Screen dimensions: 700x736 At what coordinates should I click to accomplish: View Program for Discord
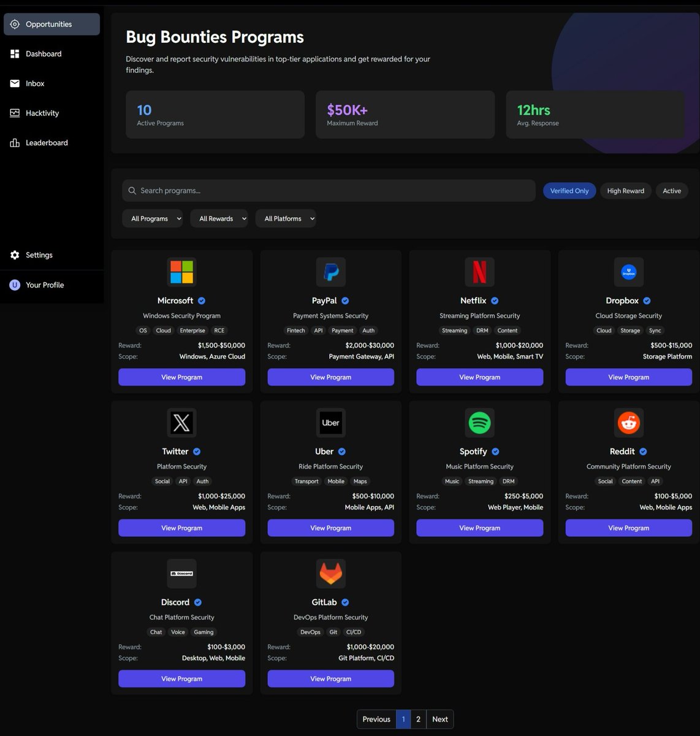(181, 679)
